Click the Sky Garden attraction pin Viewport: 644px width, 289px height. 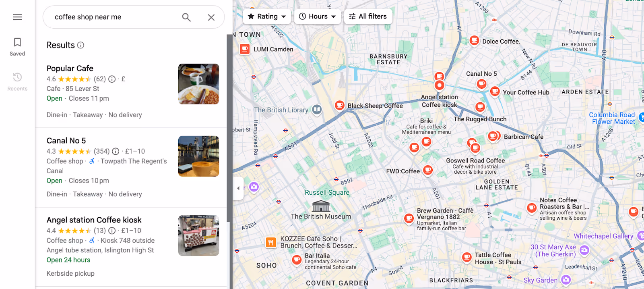pos(566,279)
